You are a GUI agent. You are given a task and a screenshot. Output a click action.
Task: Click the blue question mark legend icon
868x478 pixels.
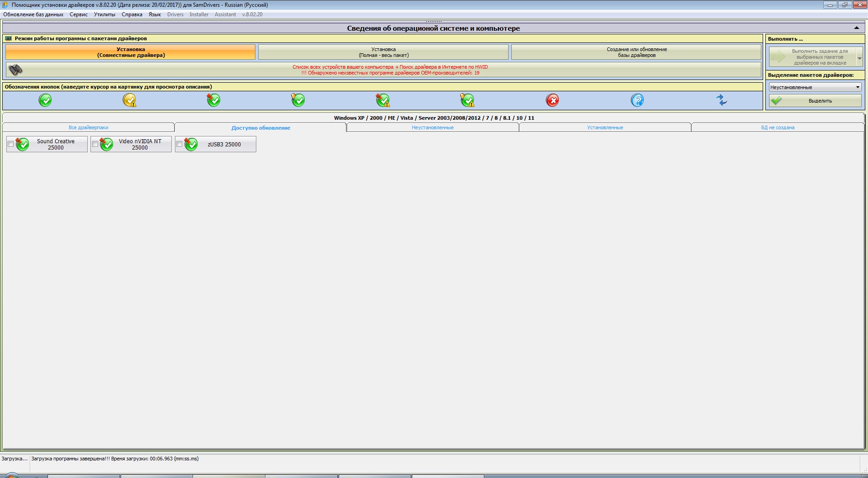(x=637, y=100)
